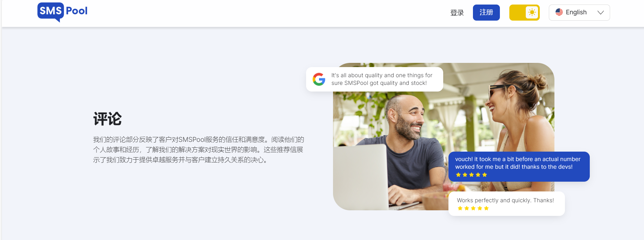The height and width of the screenshot is (240, 644).
Task: Click the 评论 heading
Action: pos(107,119)
